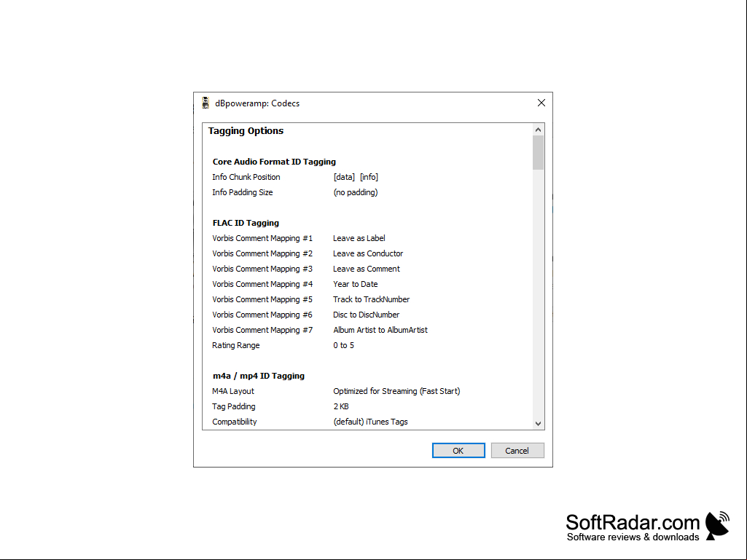Select the Info Chunk Position label
The height and width of the screenshot is (560, 747).
tap(246, 177)
